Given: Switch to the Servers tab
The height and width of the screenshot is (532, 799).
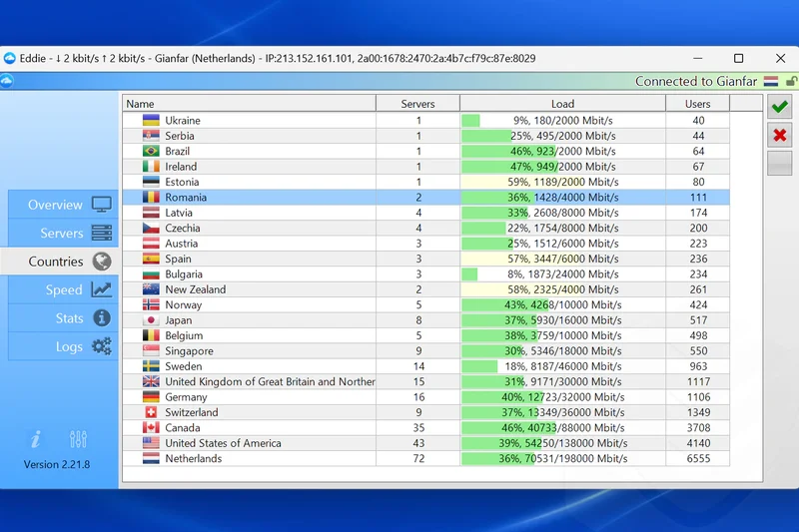Looking at the screenshot, I should pos(63,234).
